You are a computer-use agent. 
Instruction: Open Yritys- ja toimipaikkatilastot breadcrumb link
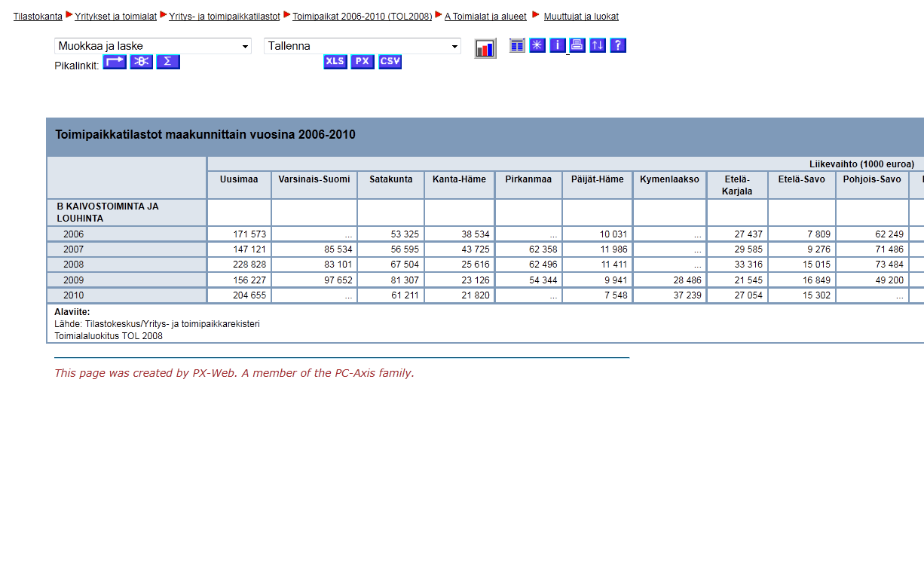pyautogui.click(x=225, y=17)
